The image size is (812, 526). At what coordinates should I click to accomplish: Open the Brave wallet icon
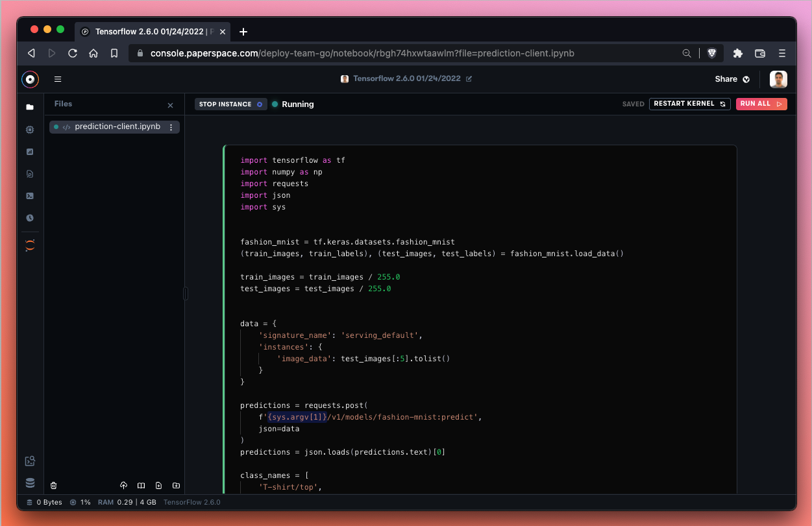(760, 53)
